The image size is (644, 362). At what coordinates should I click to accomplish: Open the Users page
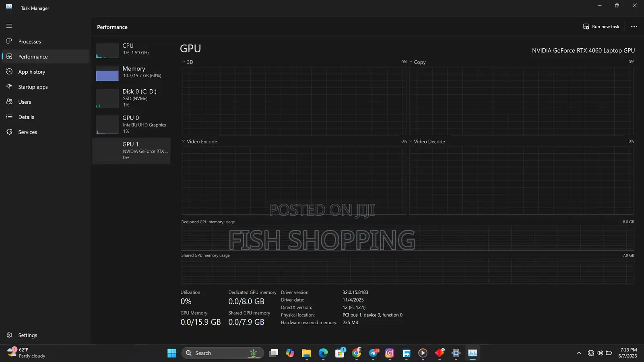pyautogui.click(x=45, y=102)
